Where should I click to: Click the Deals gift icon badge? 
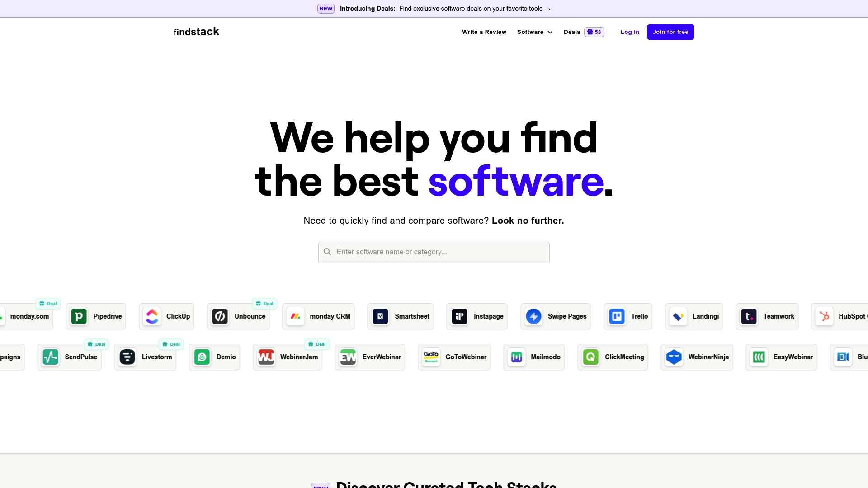pos(594,32)
